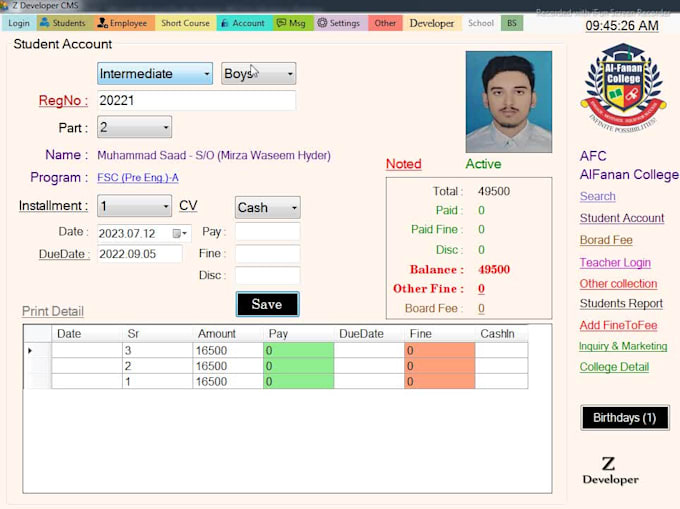Click the Settings gear icon
Screen dimensions: 680x509
(322, 23)
